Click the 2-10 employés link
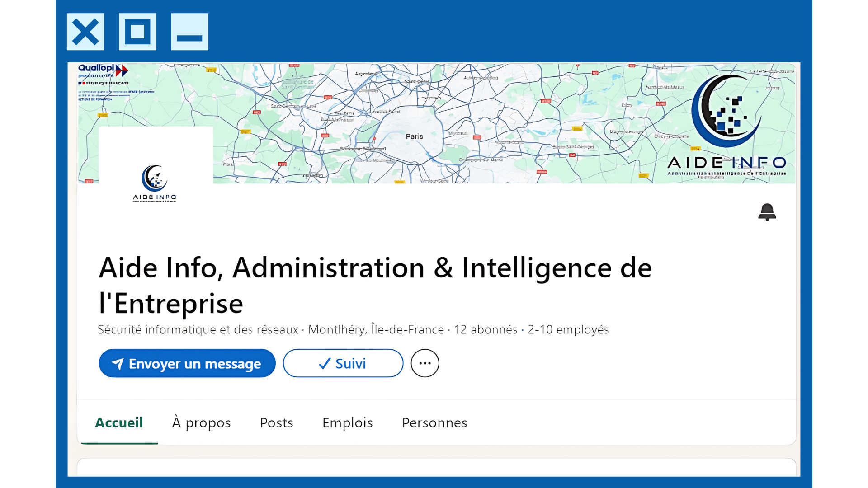 point(568,329)
